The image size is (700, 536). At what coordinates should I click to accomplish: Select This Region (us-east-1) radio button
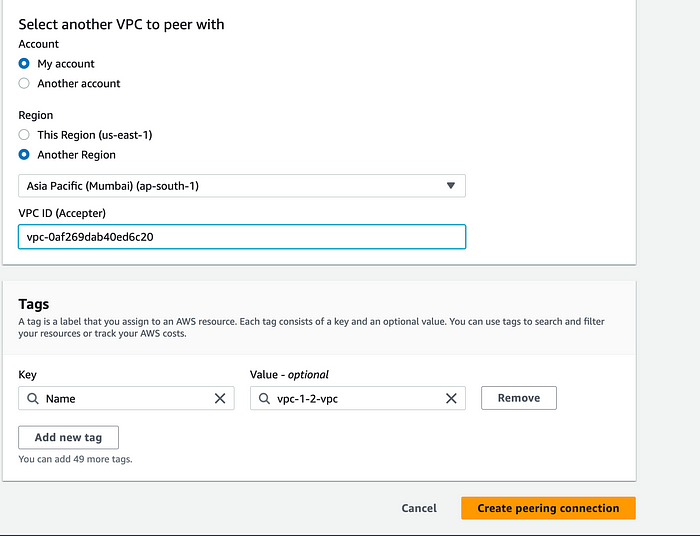point(24,135)
